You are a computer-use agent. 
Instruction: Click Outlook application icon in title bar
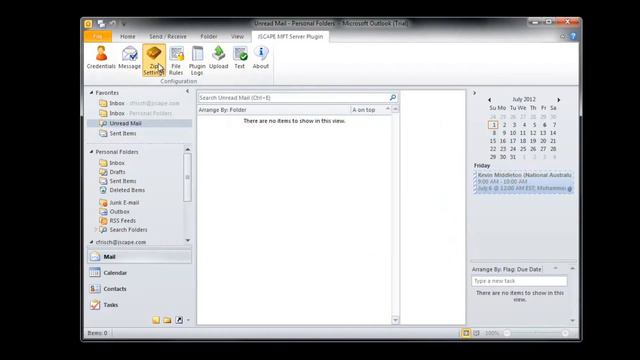88,24
